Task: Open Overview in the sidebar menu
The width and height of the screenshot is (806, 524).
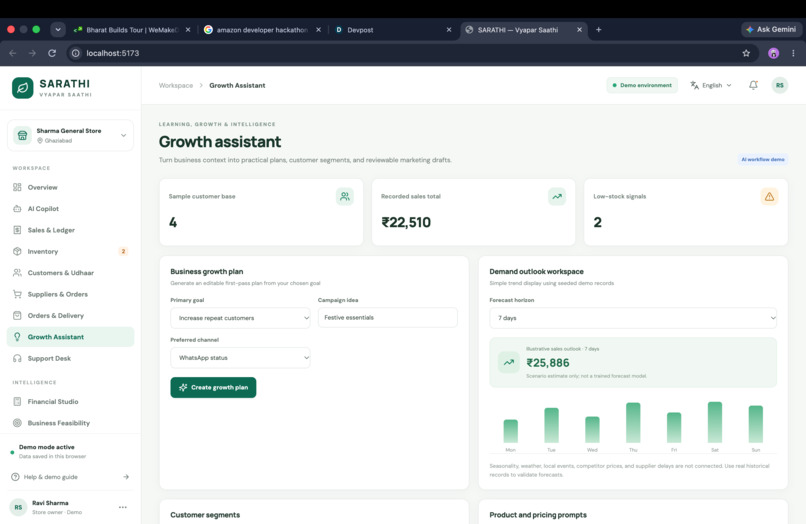Action: coord(70,187)
